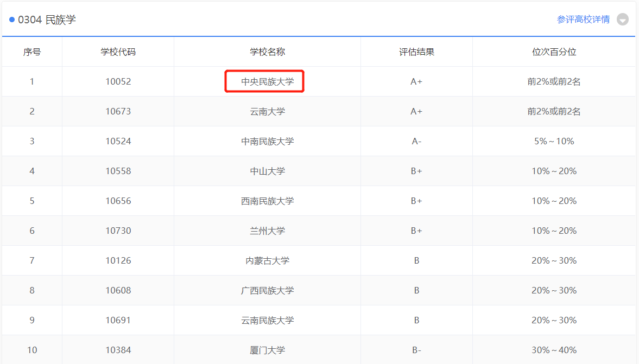The height and width of the screenshot is (364, 639).
Task: Select the 0304 民族学 section title
Action: (x=47, y=20)
